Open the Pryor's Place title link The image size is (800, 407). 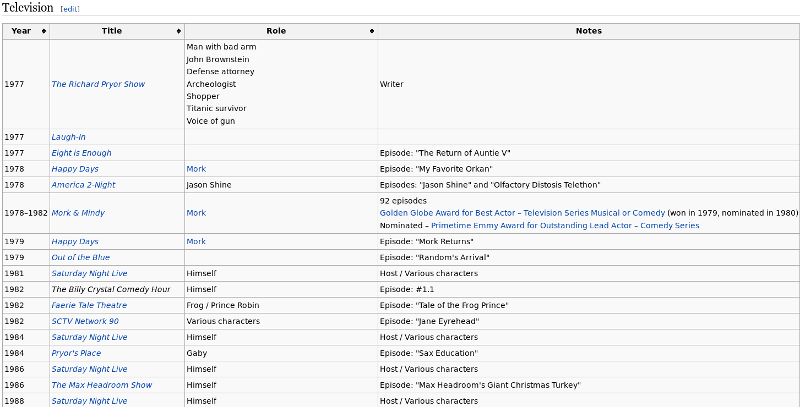[76, 353]
